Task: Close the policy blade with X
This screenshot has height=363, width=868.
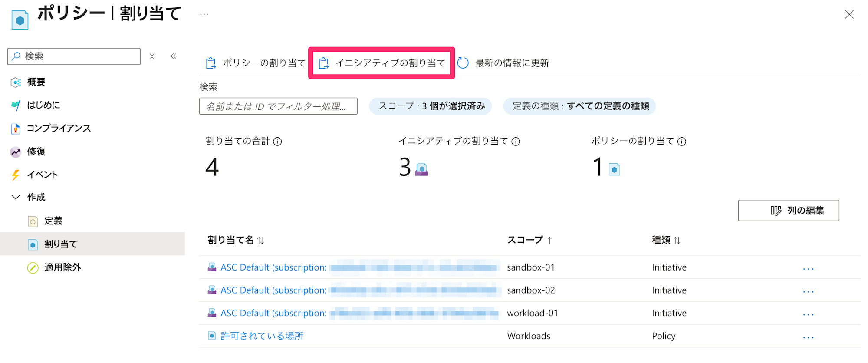Action: point(849,14)
